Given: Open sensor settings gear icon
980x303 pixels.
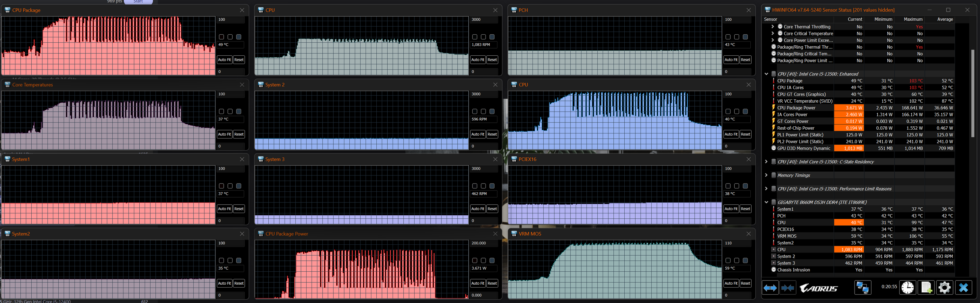Looking at the screenshot, I should pos(944,288).
